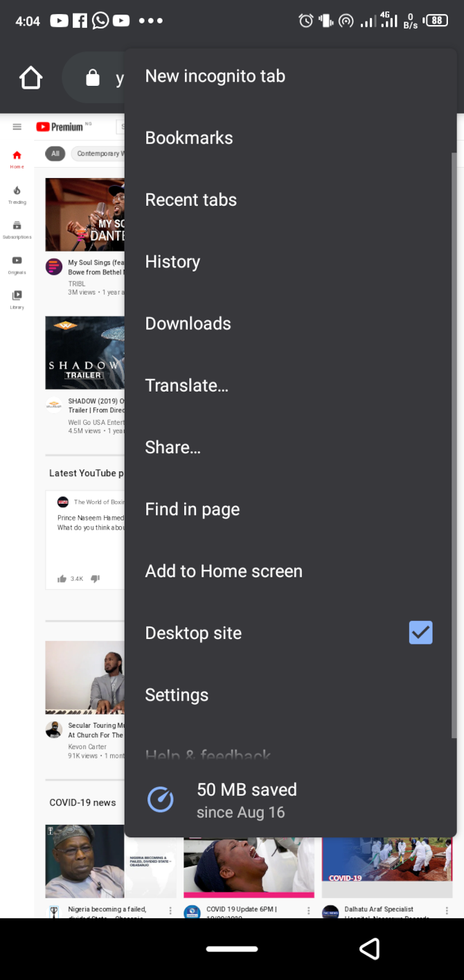Select Trending in YouTube sidebar
This screenshot has height=980, width=464.
tap(17, 195)
